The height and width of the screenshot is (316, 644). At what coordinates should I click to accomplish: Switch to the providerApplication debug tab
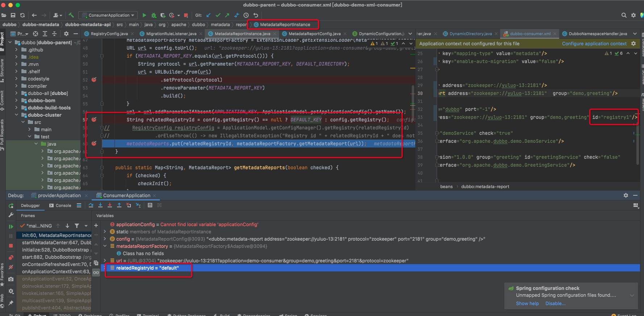coord(59,195)
